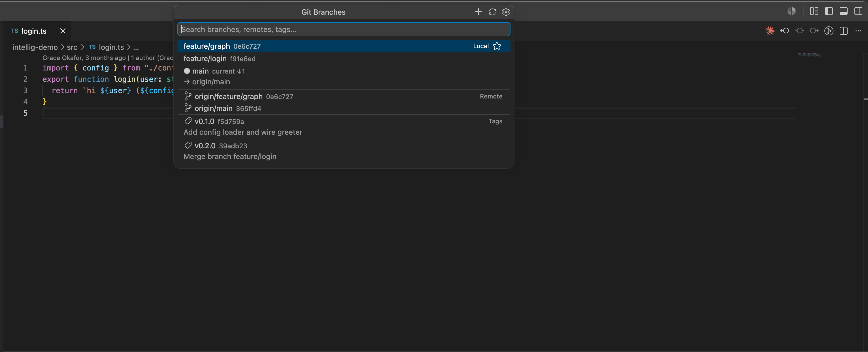
Task: Open intellig-demo folder in breadcrumb
Action: [x=35, y=47]
